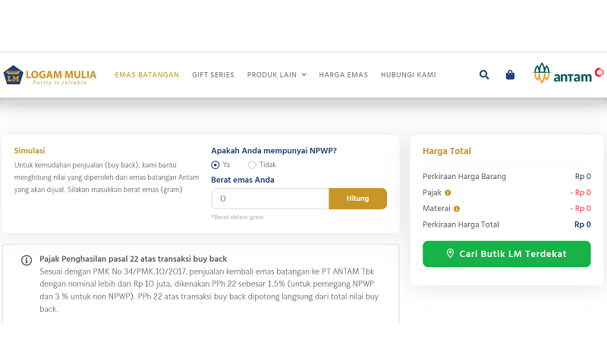
Task: Focus the Berat emas Anda input field
Action: [x=270, y=199]
